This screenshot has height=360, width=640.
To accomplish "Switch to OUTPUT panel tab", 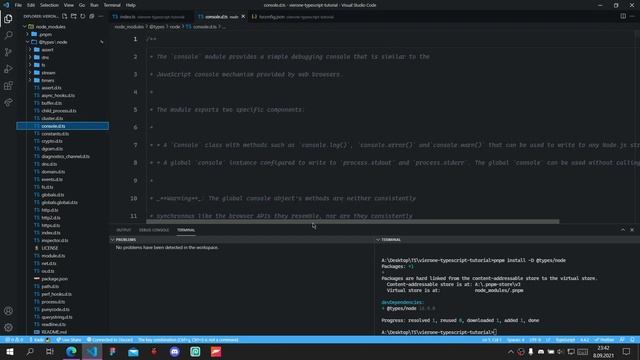I will pos(124,230).
